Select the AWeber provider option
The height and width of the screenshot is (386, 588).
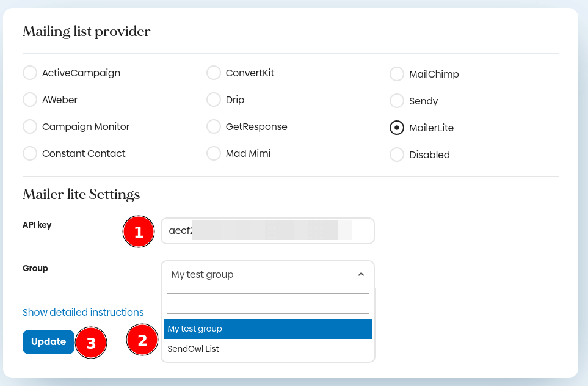(30, 100)
